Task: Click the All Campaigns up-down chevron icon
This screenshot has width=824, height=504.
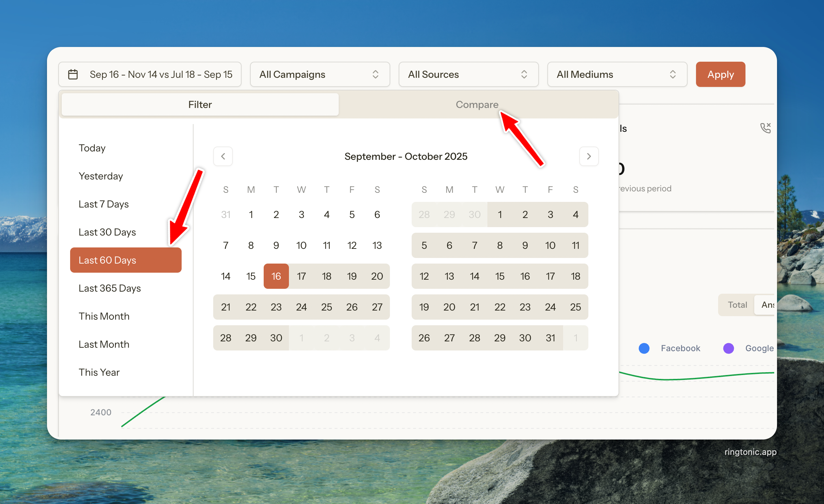Action: point(375,74)
